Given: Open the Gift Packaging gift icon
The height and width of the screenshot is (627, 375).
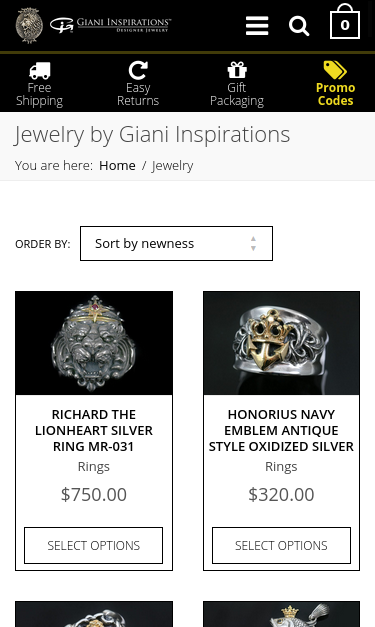Looking at the screenshot, I should pos(237,70).
